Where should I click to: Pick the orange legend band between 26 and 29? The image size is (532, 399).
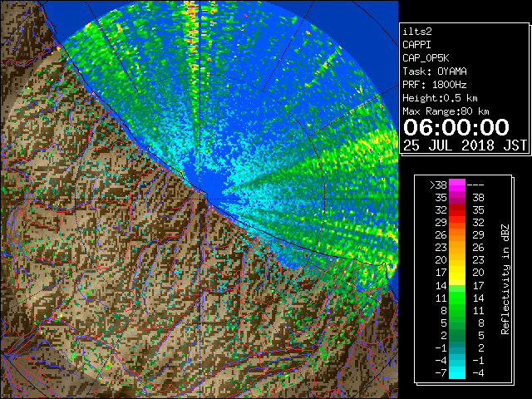[457, 234]
